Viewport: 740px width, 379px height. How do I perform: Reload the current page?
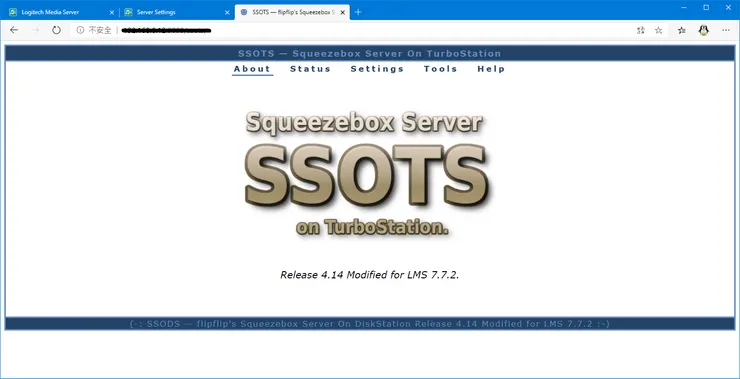click(57, 30)
